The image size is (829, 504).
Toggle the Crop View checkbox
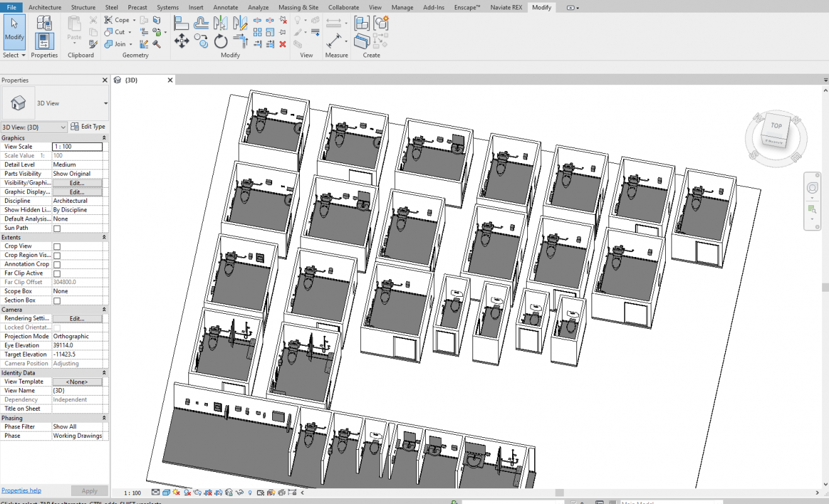(x=57, y=246)
